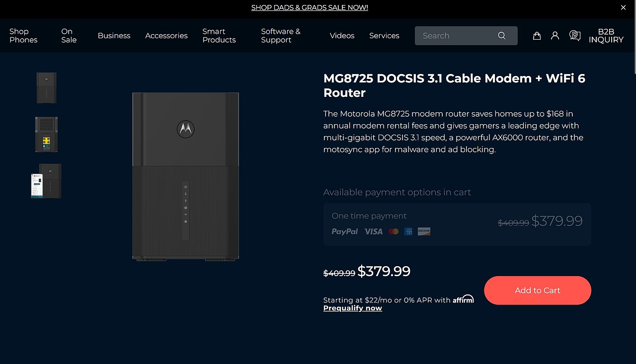Open the store locator chat icon
636x364 pixels.
pyautogui.click(x=575, y=36)
